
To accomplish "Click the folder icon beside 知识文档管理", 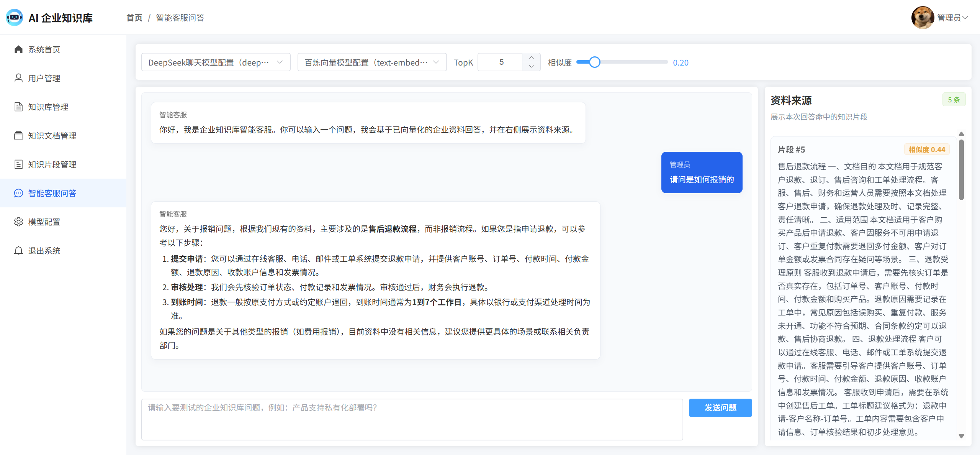I will (18, 136).
